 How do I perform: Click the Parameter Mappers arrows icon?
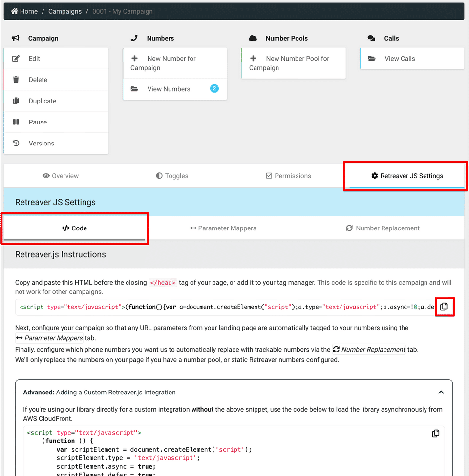pyautogui.click(x=193, y=228)
